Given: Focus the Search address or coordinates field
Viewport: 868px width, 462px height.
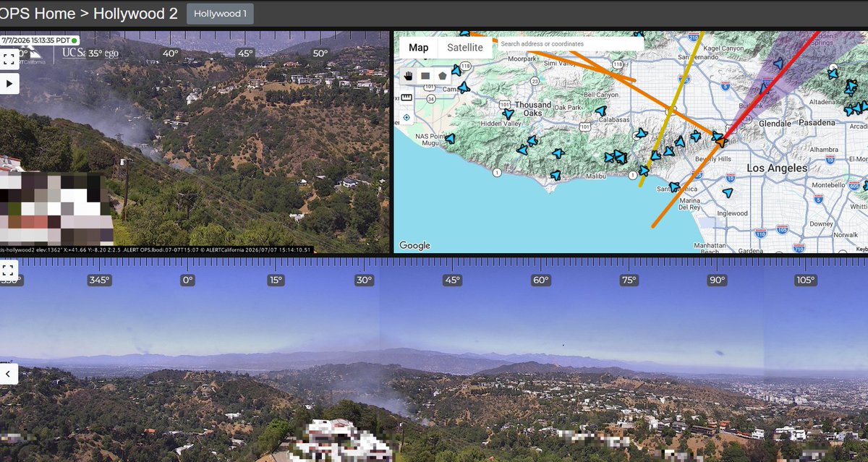Looking at the screenshot, I should [x=569, y=44].
